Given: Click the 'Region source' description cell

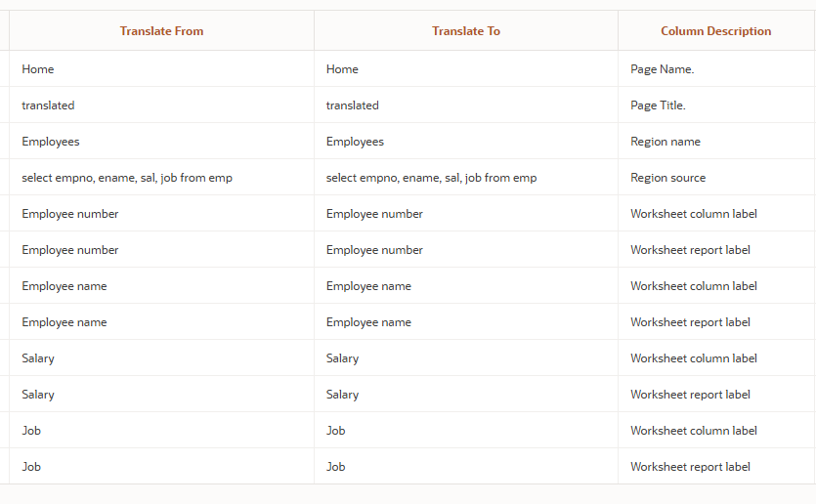Looking at the screenshot, I should pyautogui.click(x=667, y=178).
